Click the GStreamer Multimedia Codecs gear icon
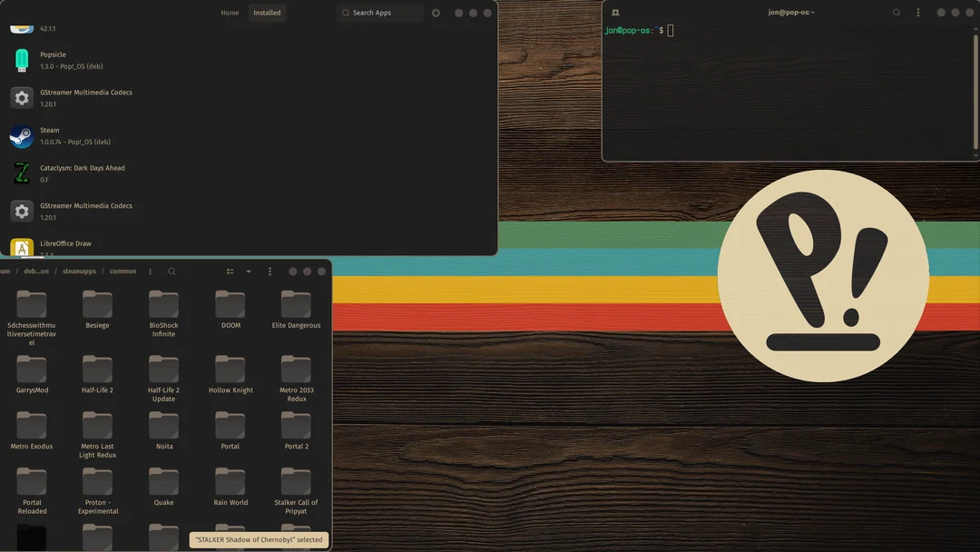 [21, 97]
